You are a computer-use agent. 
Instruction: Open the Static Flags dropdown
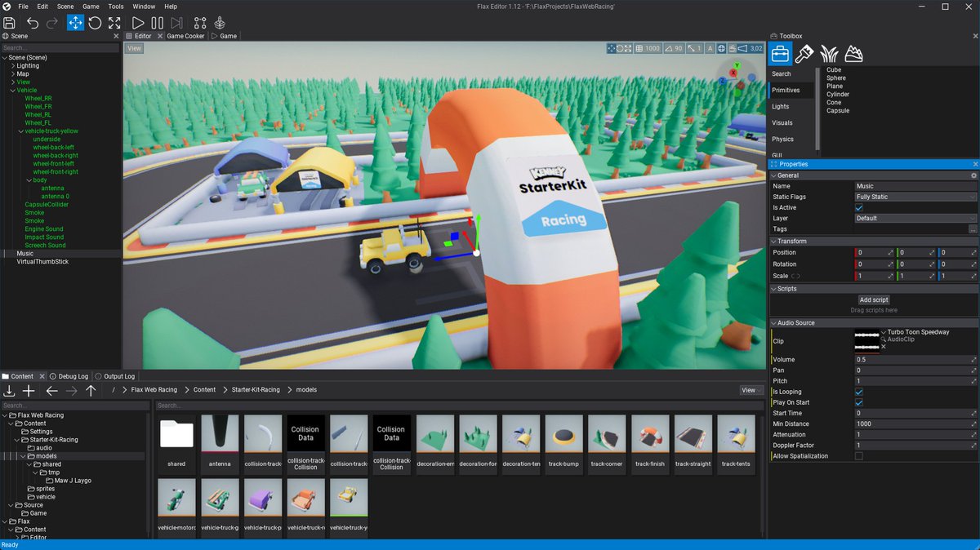915,197
